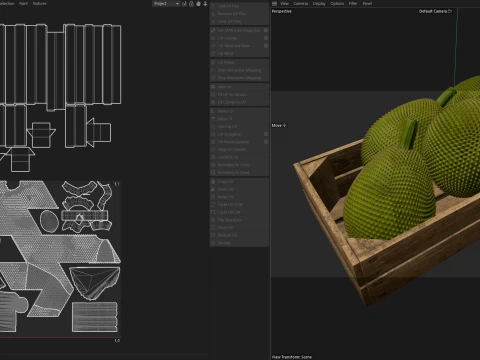Open the Project dropdown in the UV editor

pos(166,4)
